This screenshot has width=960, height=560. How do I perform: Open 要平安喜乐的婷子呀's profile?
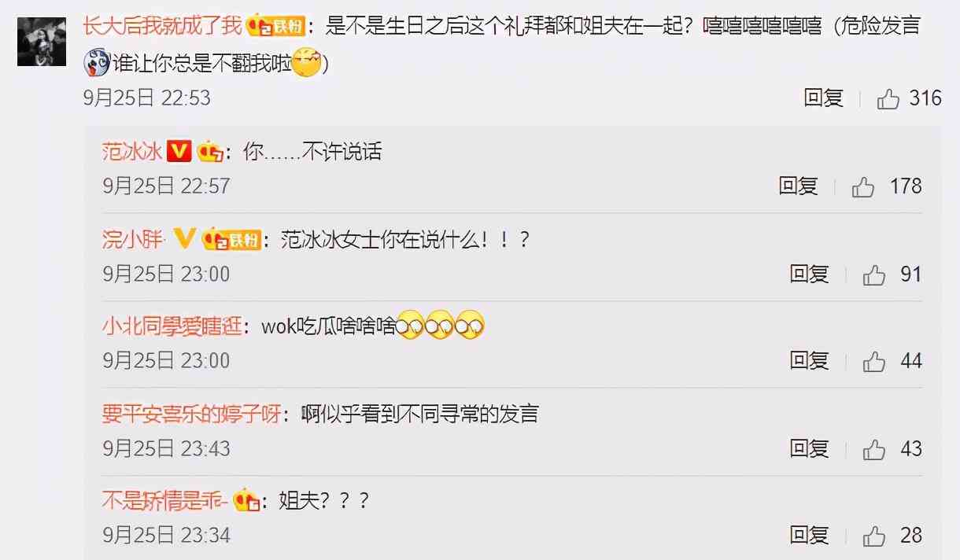191,414
